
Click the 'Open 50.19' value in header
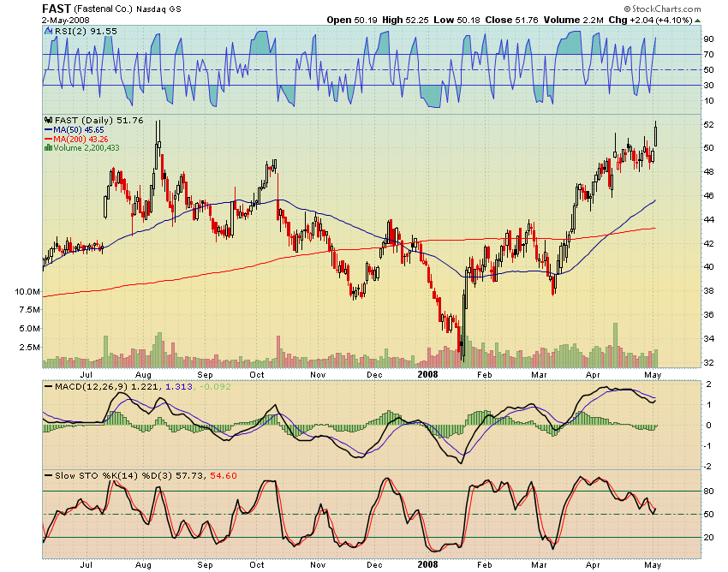pos(352,20)
